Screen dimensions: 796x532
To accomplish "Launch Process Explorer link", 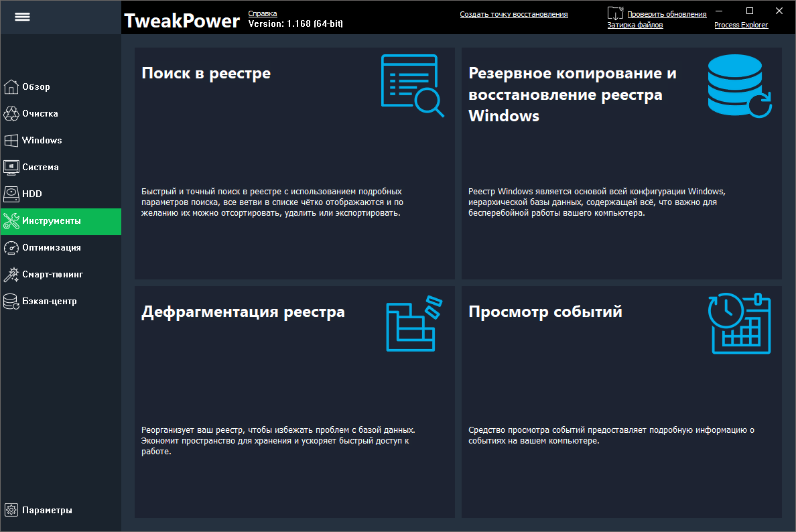I will [x=740, y=25].
